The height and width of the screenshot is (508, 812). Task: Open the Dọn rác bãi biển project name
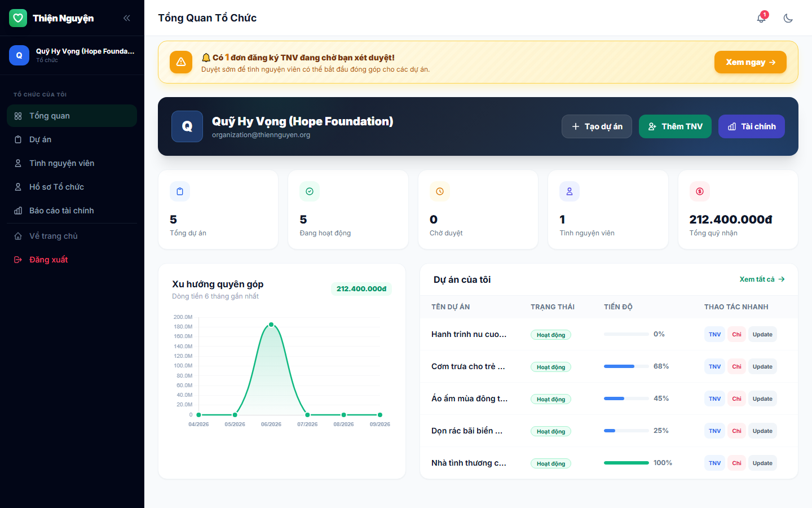pyautogui.click(x=467, y=431)
